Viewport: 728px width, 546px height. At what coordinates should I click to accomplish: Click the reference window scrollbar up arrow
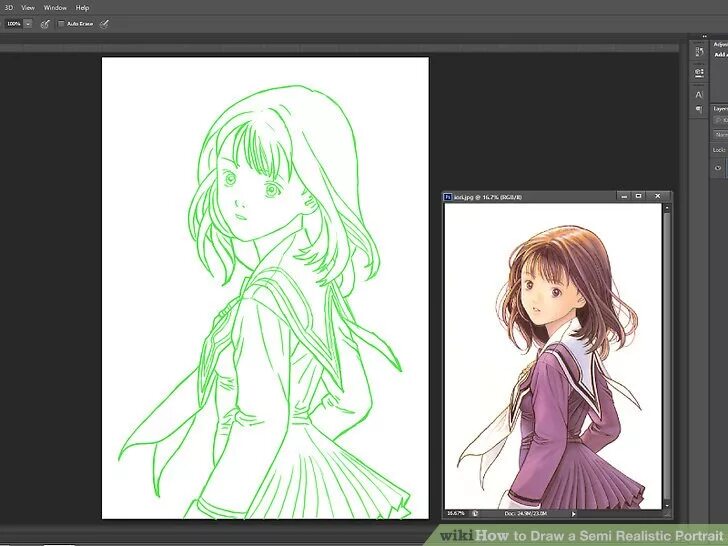(667, 208)
